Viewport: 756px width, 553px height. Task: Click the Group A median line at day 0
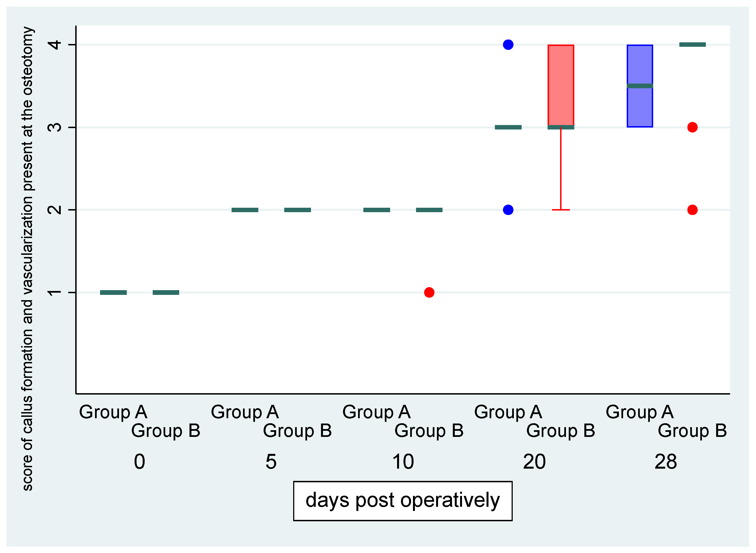(x=113, y=293)
